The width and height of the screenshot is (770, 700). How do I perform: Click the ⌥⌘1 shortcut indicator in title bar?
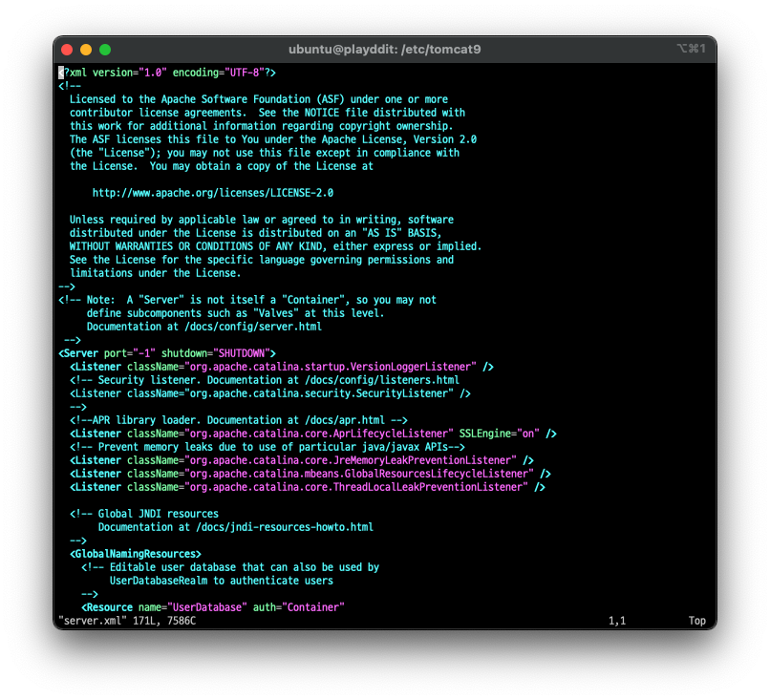tap(691, 48)
